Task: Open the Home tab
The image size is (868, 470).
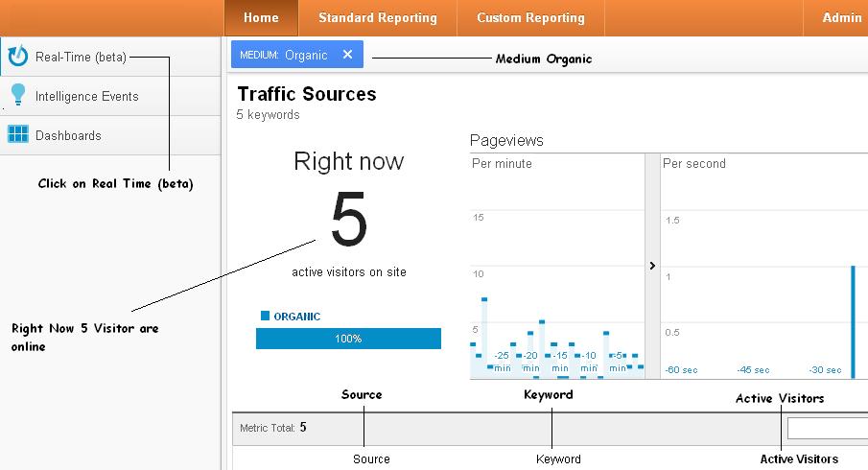Action: point(261,17)
